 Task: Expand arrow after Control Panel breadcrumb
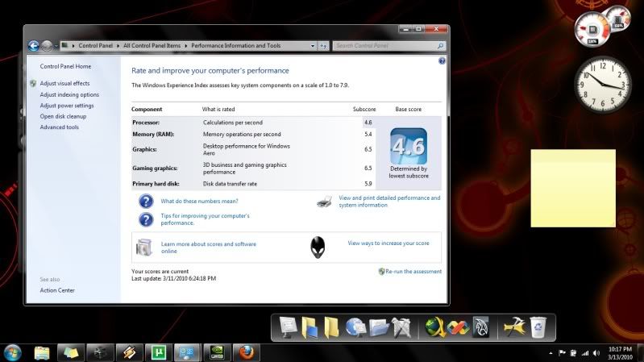118,46
